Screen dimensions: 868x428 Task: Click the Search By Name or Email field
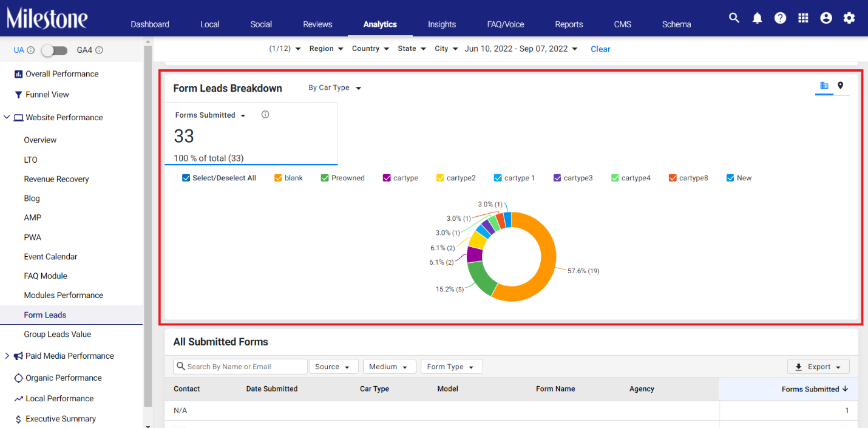[x=240, y=367]
